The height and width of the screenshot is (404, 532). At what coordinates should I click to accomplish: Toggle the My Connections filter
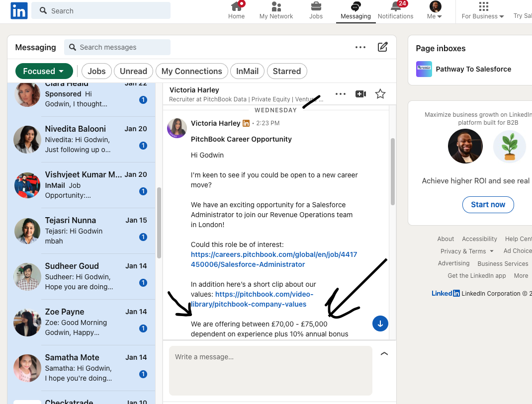pyautogui.click(x=191, y=71)
